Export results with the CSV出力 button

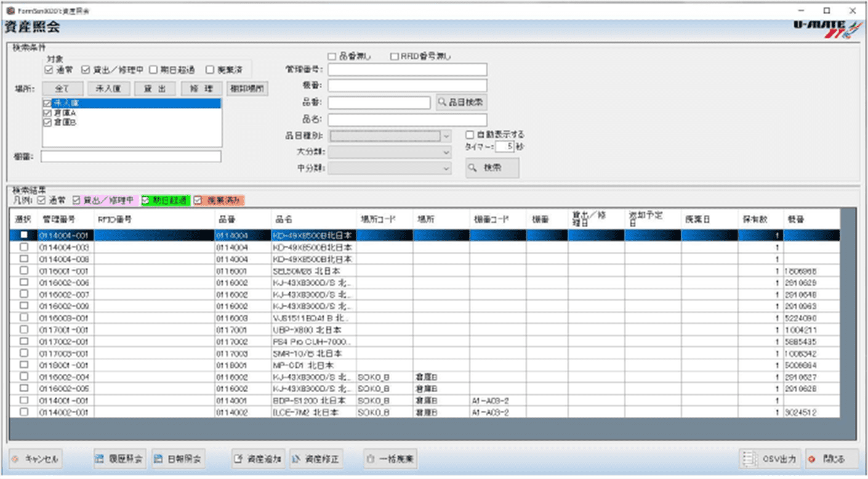pos(771,459)
